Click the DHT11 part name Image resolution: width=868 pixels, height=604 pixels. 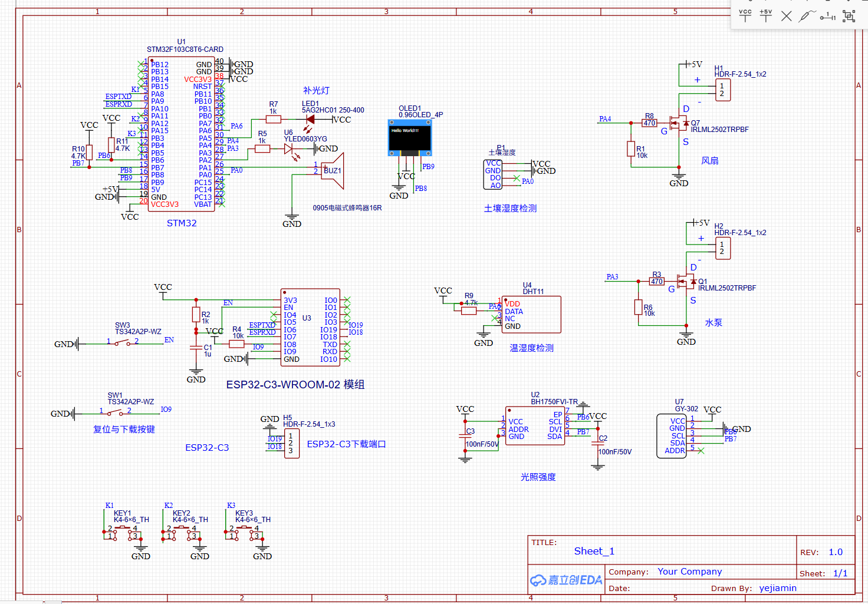click(x=534, y=292)
